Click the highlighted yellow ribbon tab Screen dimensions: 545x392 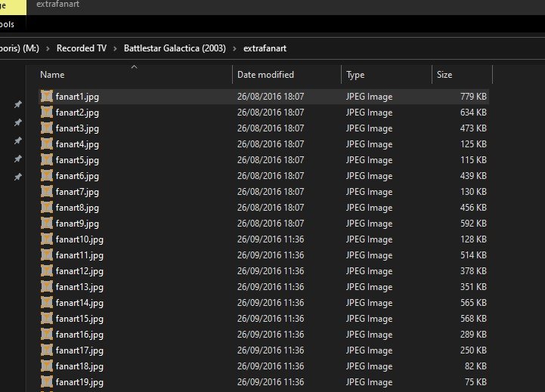(x=9, y=7)
